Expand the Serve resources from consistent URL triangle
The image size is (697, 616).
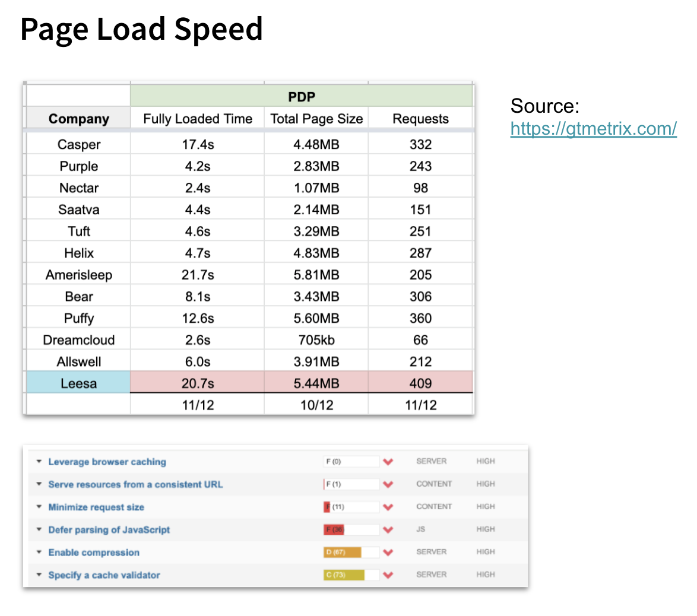39,484
